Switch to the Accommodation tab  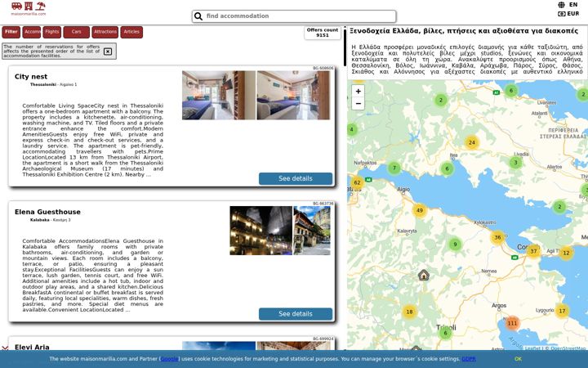pos(32,32)
